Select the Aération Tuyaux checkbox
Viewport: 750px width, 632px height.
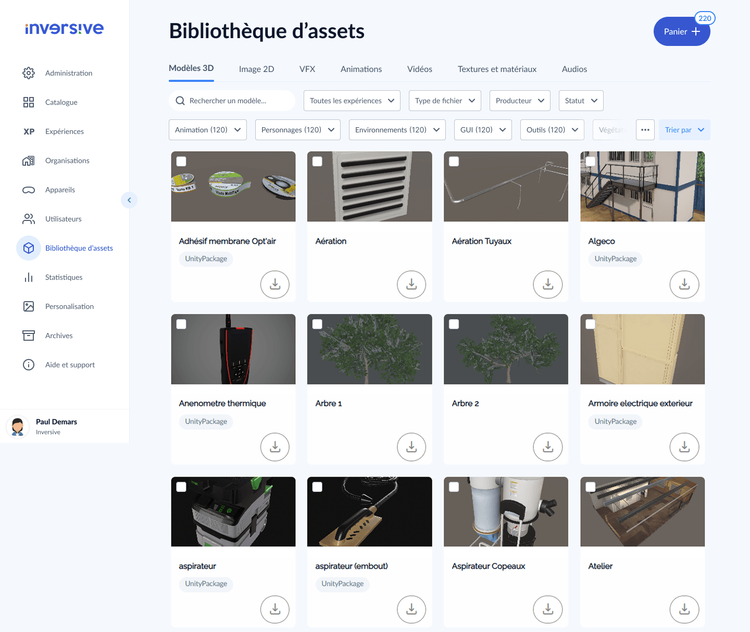454,162
